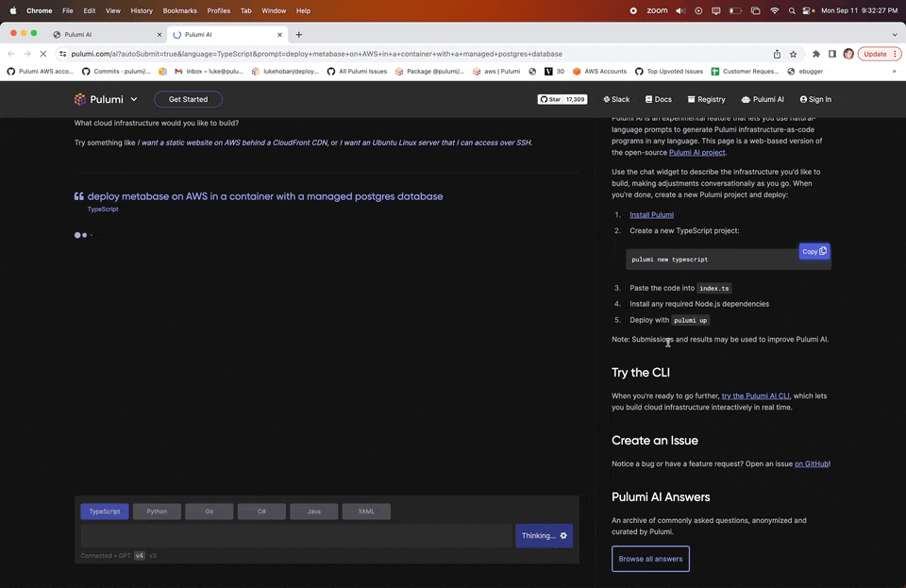
Task: Open the Bookmarks menu in the menu bar
Action: tap(179, 10)
